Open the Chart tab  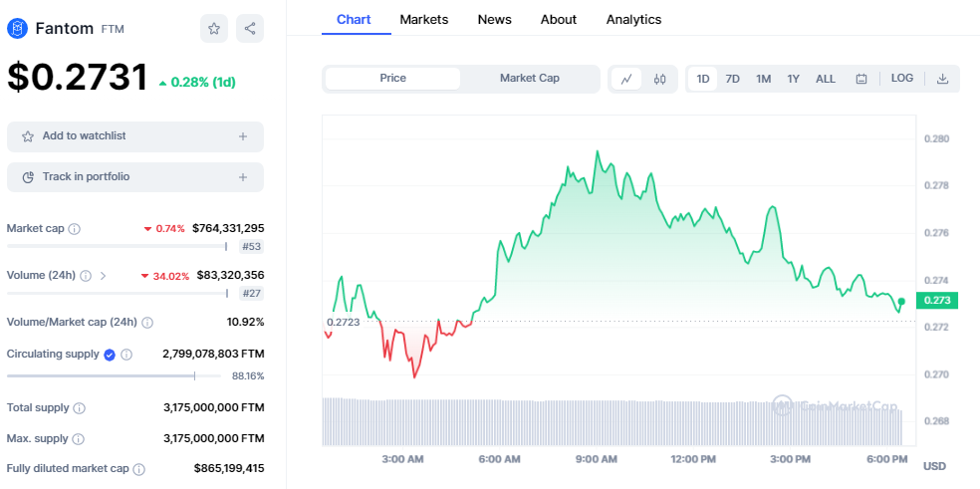(354, 19)
